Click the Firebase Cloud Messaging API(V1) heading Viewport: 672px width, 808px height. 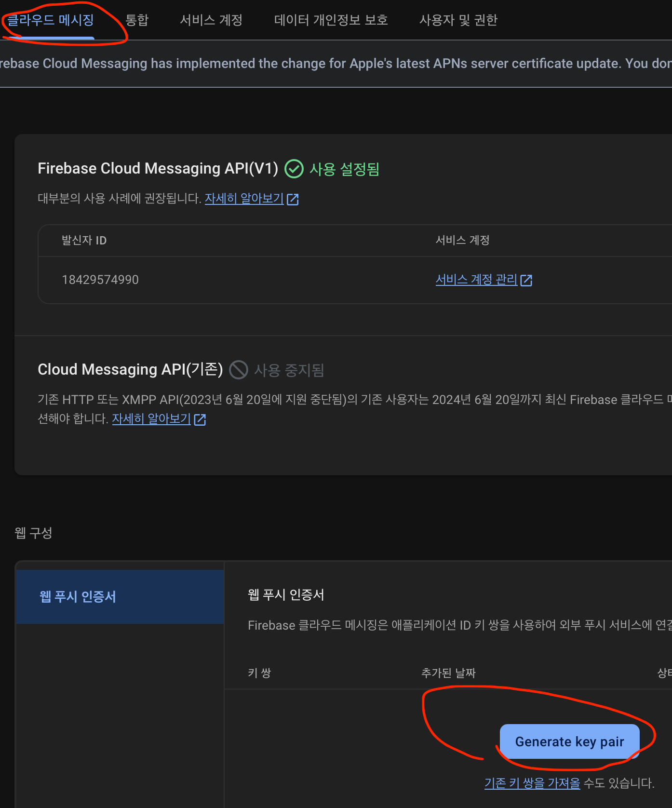(x=158, y=168)
